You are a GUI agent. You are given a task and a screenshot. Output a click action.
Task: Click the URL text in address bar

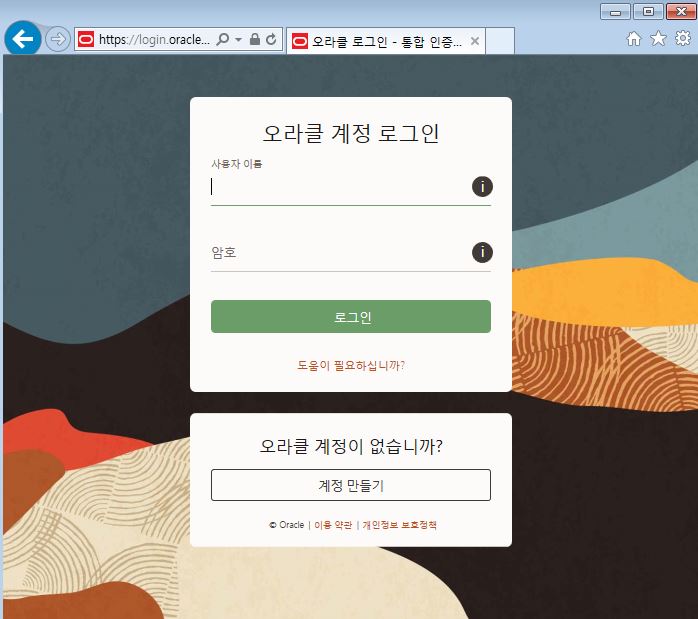154,40
